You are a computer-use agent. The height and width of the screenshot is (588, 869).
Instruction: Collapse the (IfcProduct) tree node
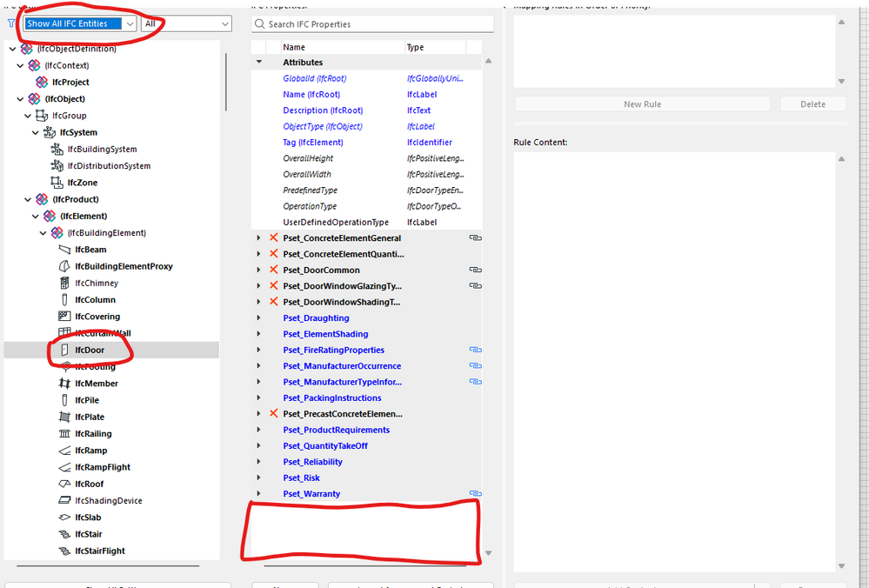point(28,199)
